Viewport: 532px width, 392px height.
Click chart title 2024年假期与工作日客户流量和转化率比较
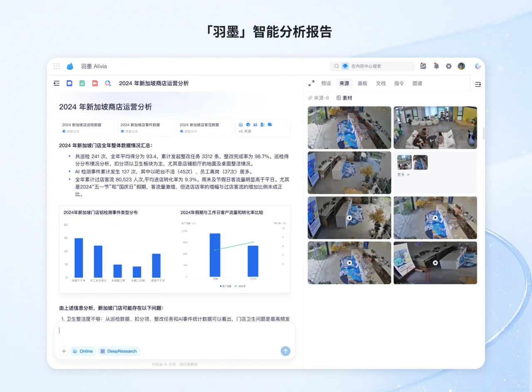point(222,212)
